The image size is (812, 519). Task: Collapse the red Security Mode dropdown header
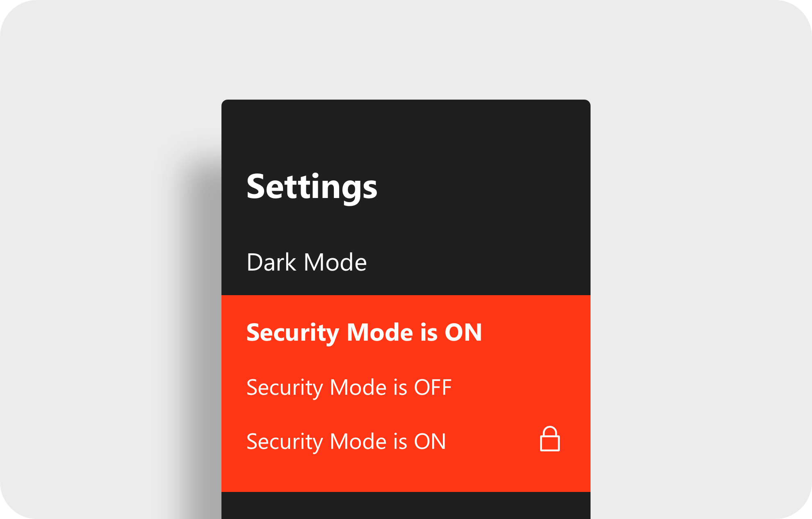point(364,332)
